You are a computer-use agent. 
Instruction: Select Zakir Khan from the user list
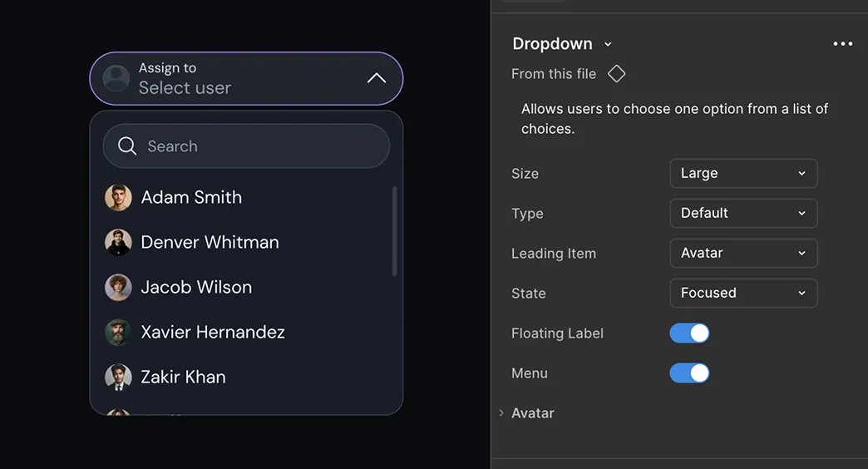pos(183,378)
